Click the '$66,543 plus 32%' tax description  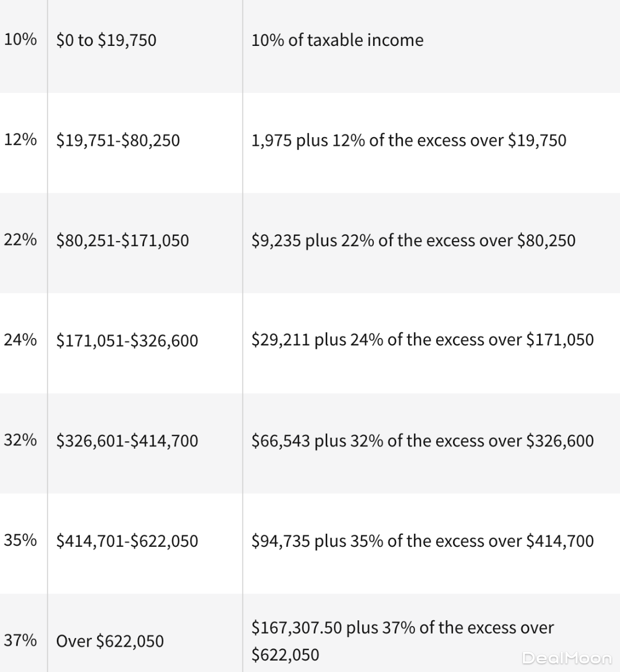click(422, 441)
